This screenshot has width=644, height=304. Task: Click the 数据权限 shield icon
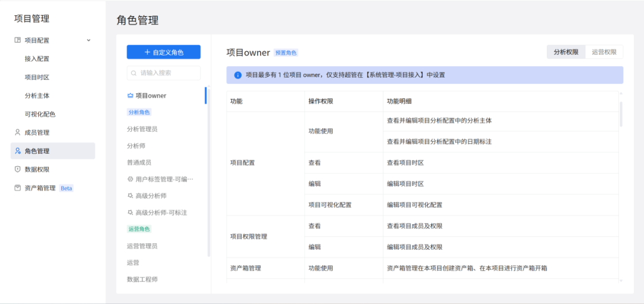coord(17,169)
